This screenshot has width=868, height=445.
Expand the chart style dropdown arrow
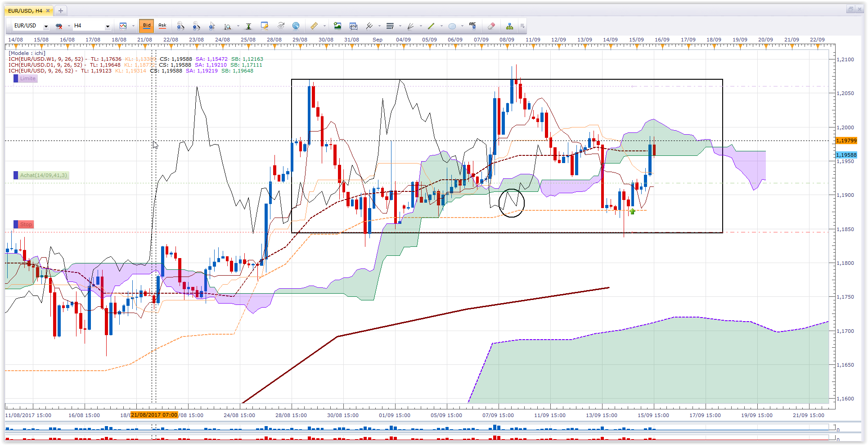pos(133,26)
